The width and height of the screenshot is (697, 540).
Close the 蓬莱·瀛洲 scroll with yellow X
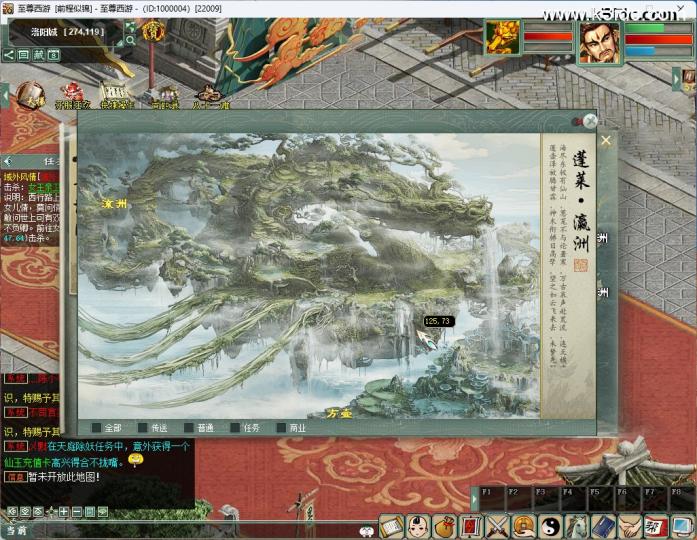tap(606, 140)
